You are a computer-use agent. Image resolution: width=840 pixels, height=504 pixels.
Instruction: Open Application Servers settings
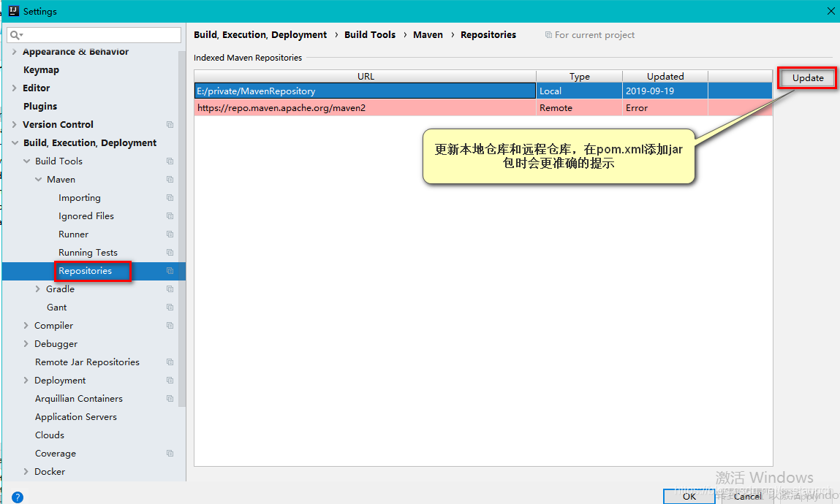coord(75,417)
